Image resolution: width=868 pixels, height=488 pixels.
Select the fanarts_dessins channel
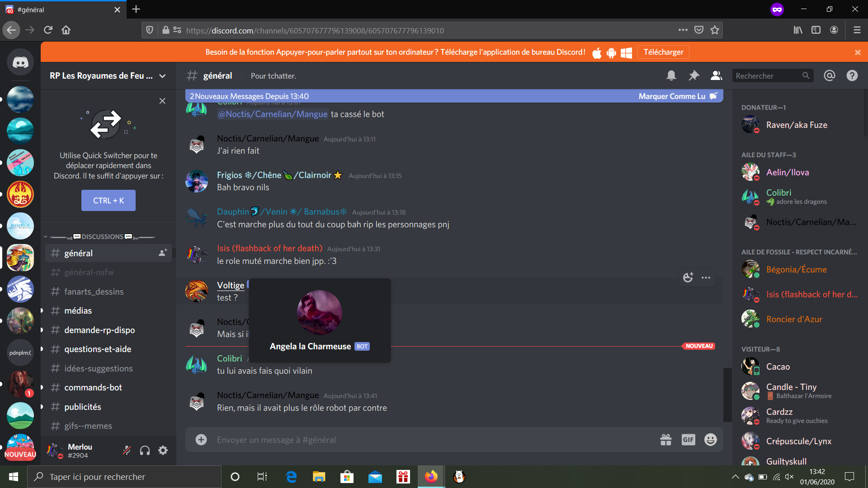pyautogui.click(x=94, y=291)
